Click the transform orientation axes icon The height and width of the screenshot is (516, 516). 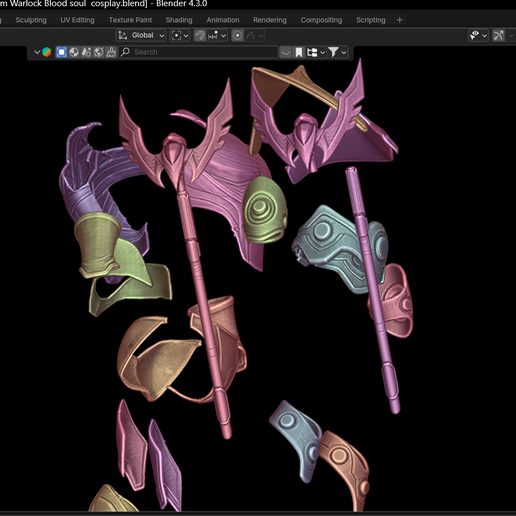point(123,35)
